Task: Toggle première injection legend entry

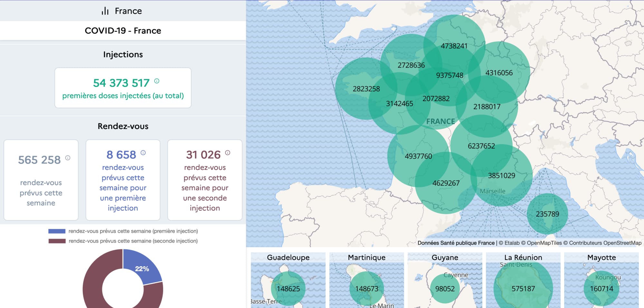Action: (133, 231)
